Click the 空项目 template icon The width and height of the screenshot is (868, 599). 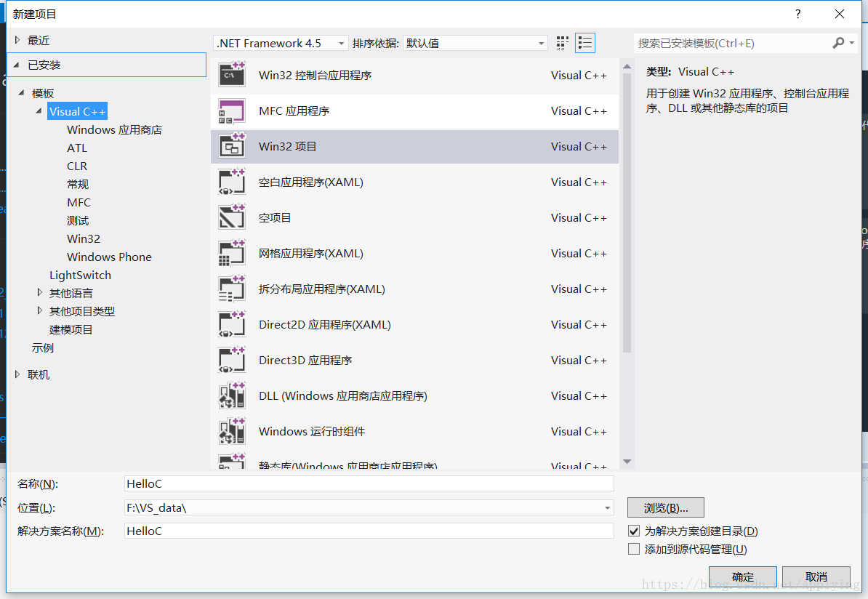[232, 217]
